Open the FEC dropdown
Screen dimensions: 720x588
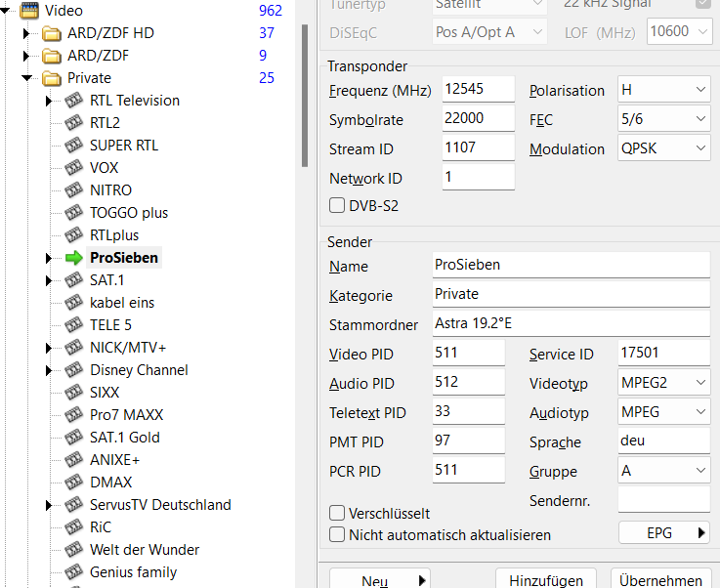(663, 119)
